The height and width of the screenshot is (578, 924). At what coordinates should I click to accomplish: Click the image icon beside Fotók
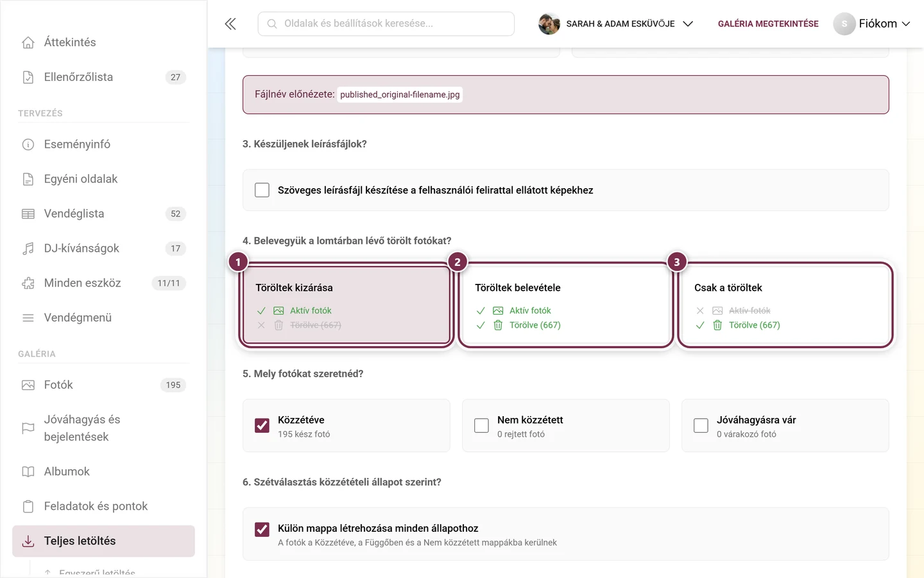28,385
